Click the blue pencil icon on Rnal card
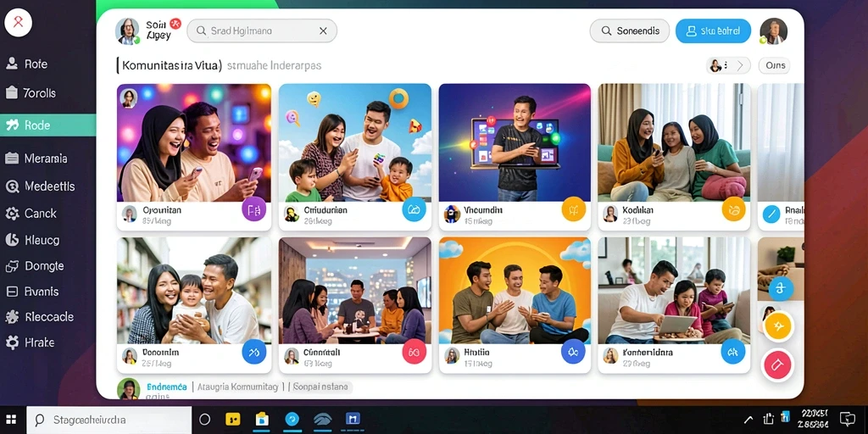Viewport: 868px width, 434px height. pos(771,214)
